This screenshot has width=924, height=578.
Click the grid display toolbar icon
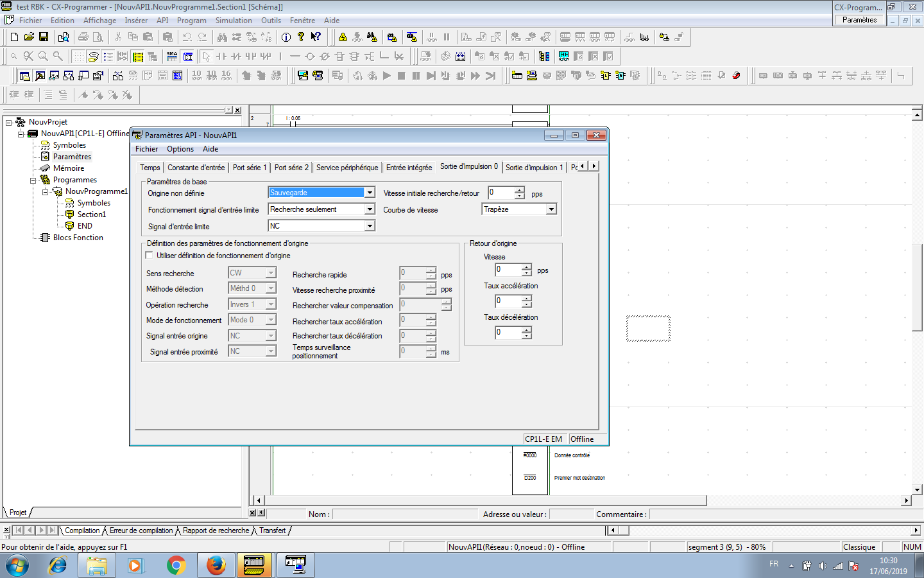[78, 57]
